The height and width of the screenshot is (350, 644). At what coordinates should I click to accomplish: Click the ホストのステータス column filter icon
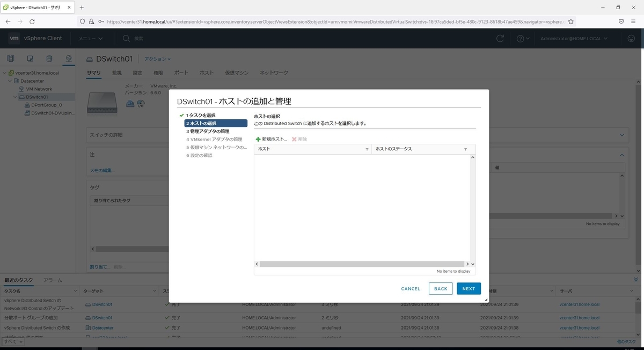point(465,149)
